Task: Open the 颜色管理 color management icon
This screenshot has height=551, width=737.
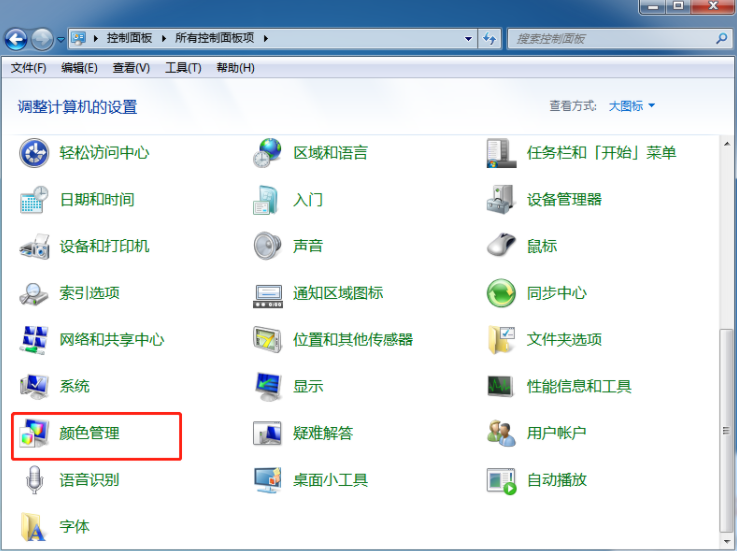Action: point(35,433)
